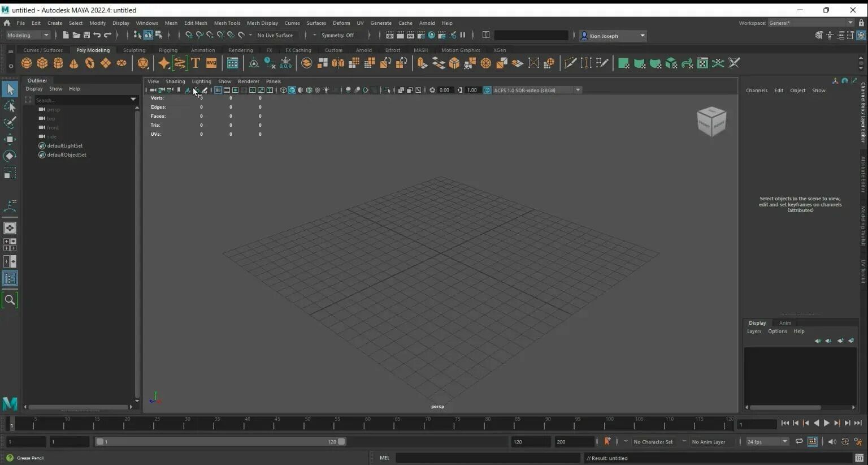The width and height of the screenshot is (868, 465).
Task: Open viewport Shading menu
Action: pyautogui.click(x=175, y=81)
